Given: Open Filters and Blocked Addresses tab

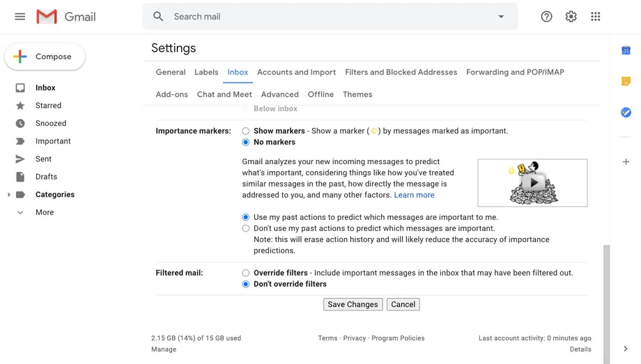Looking at the screenshot, I should (x=401, y=72).
